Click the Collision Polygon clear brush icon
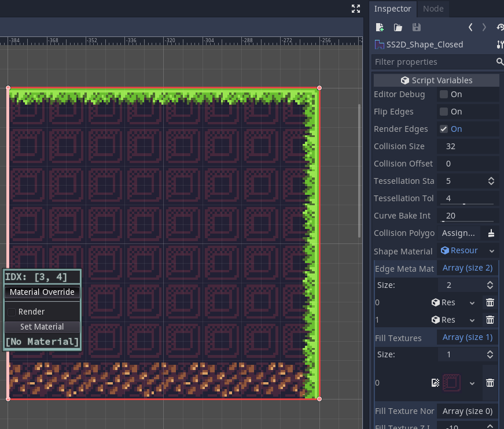The image size is (504, 429). [491, 233]
